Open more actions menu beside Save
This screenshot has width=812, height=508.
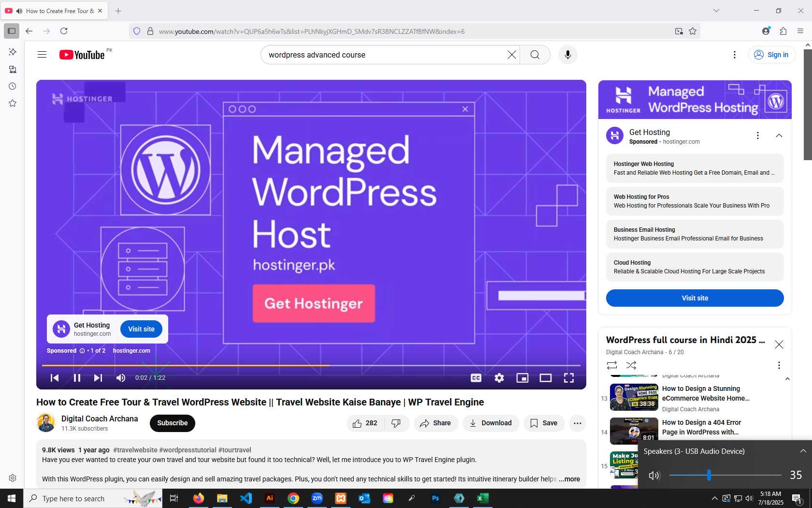tap(578, 423)
